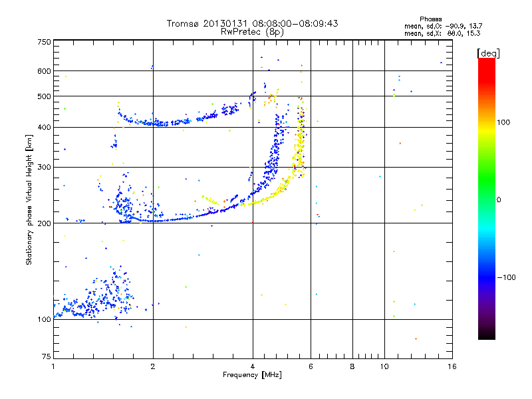This screenshot has height=399, width=532.
Task: Click the 4 tick label on frequency axis
Action: (x=253, y=366)
